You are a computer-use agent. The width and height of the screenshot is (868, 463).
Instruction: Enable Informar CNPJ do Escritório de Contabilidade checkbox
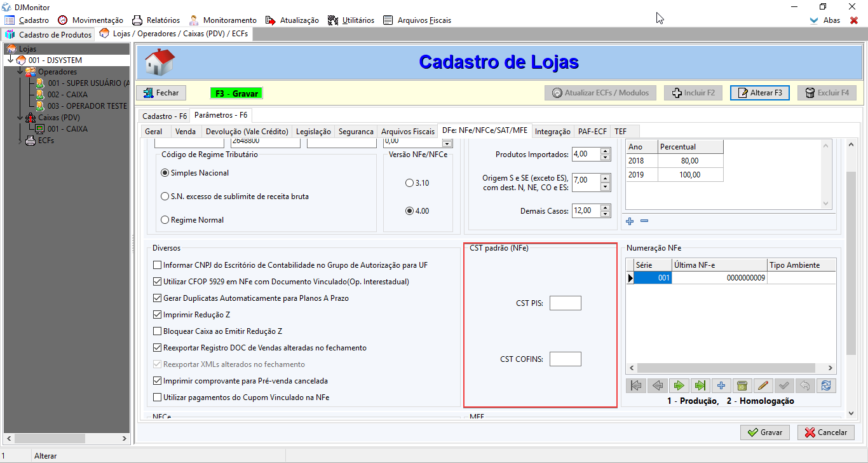[x=158, y=265]
